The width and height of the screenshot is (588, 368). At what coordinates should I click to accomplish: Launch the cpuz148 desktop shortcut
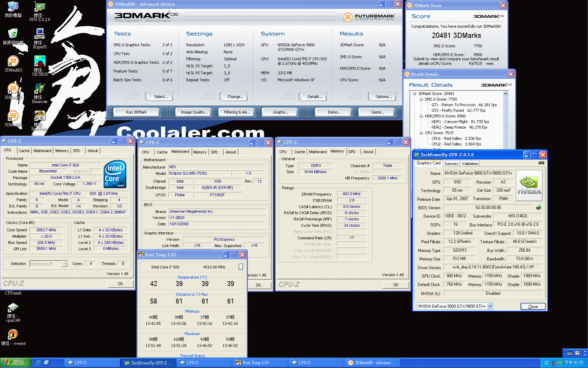[x=13, y=313]
